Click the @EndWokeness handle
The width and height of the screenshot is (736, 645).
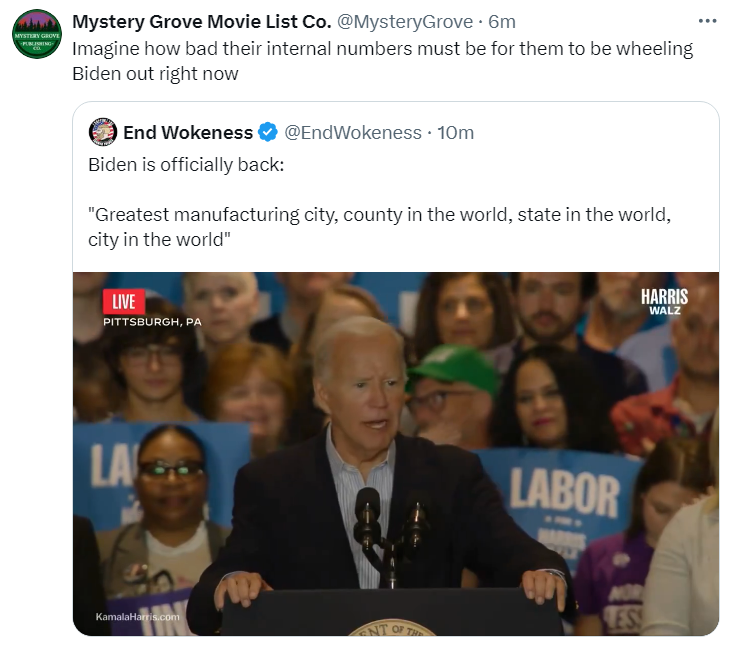tap(353, 132)
